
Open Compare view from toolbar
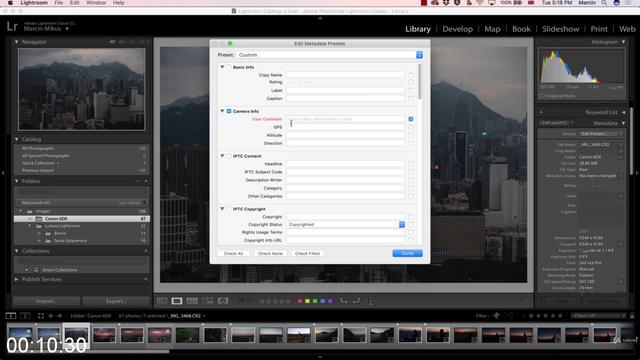point(192,301)
